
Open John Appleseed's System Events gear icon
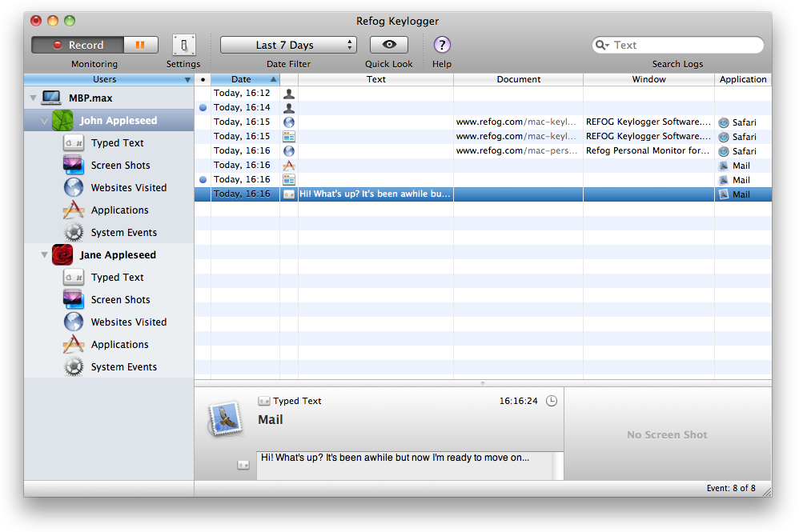pos(74,232)
